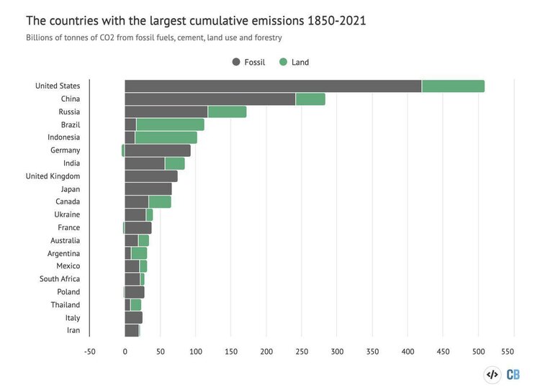Screen dimensions: 540x392
Task: Select Canada's green land bar
Action: 160,202
